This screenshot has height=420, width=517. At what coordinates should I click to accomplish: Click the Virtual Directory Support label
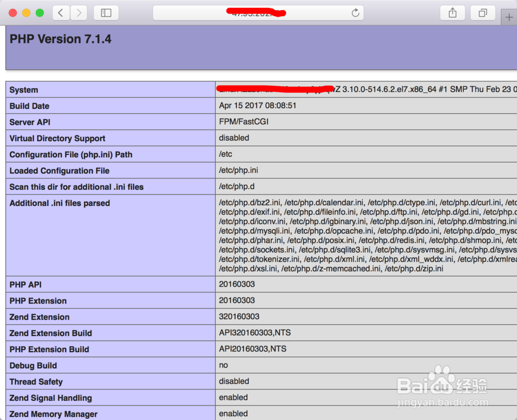pyautogui.click(x=57, y=138)
